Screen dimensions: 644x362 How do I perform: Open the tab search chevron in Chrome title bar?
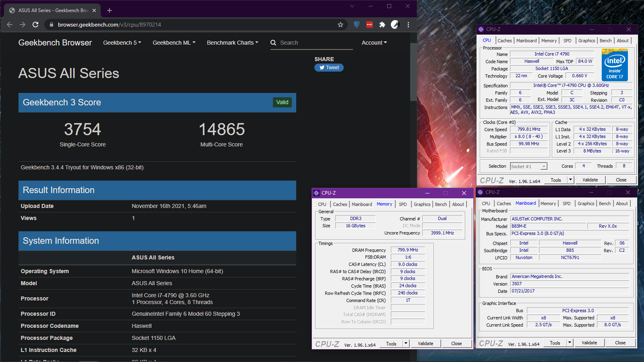(x=352, y=6)
